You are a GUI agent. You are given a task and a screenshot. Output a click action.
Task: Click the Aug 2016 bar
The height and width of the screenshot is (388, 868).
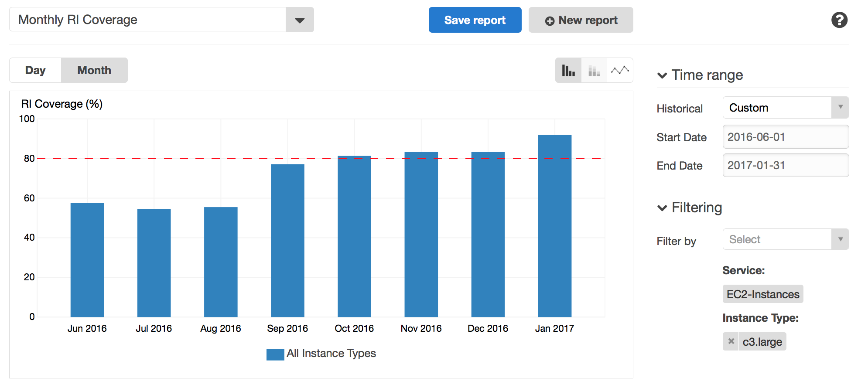pos(221,262)
